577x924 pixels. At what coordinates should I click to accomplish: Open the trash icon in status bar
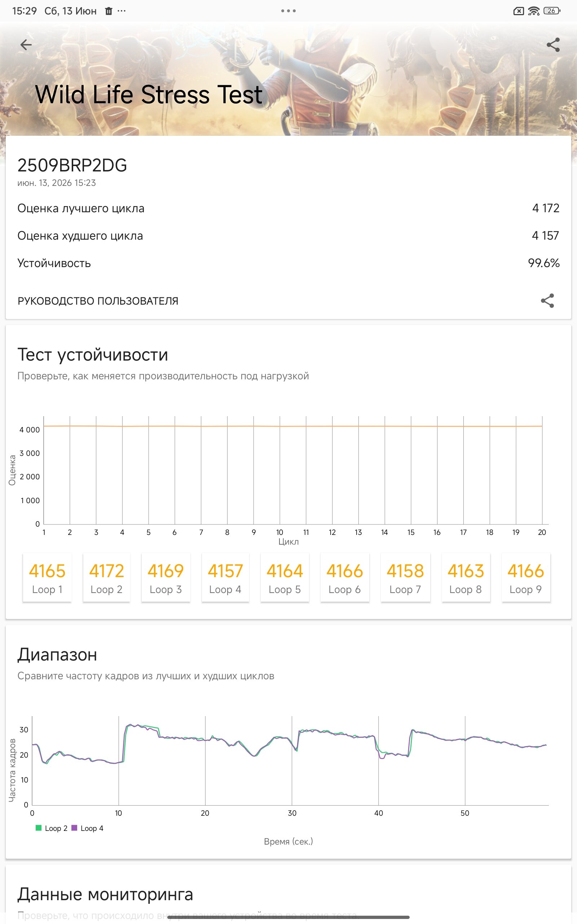[109, 11]
